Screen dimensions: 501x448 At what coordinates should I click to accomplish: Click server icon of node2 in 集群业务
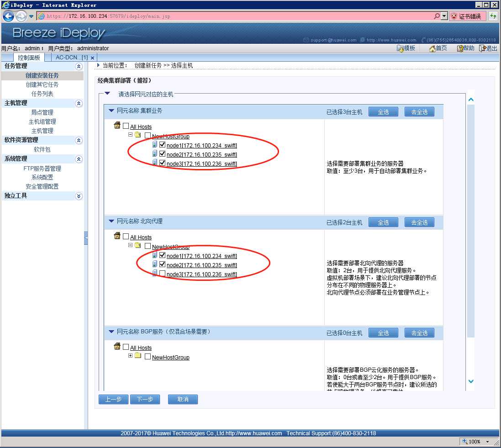click(x=155, y=154)
